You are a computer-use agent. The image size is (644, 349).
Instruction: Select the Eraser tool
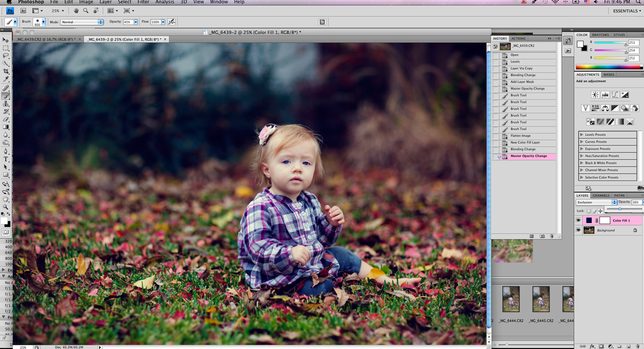pyautogui.click(x=6, y=119)
